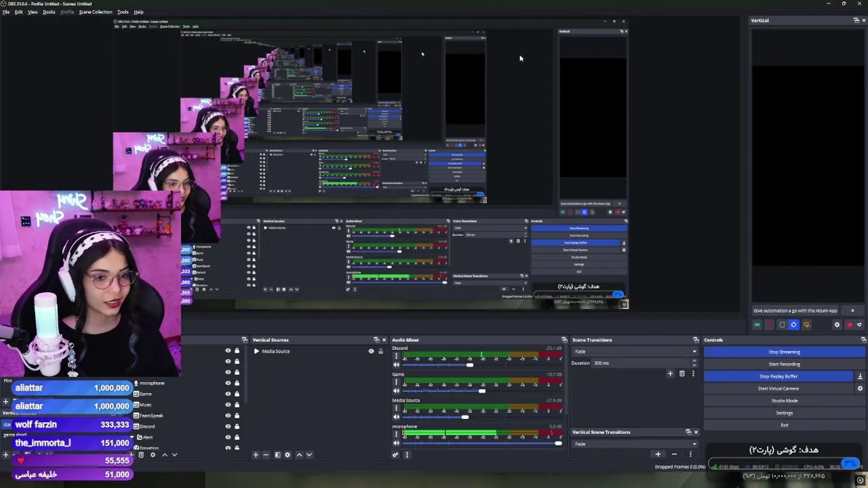This screenshot has height=488, width=868.
Task: Open microphone channel options three-dot menu
Action: click(x=397, y=434)
